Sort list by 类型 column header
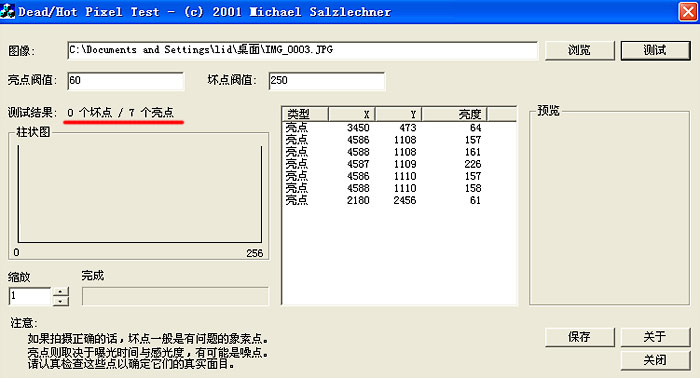 [x=306, y=114]
